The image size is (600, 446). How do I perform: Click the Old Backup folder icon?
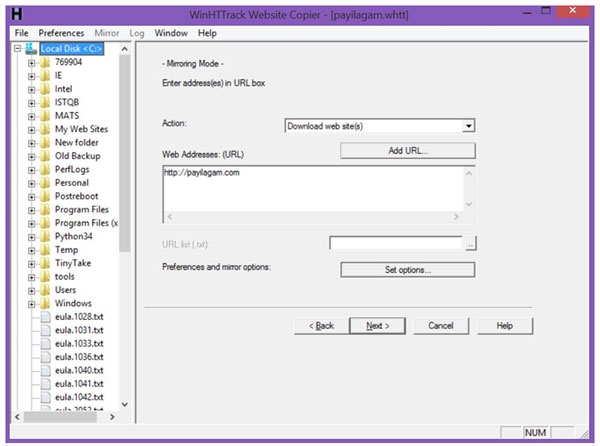tap(45, 156)
